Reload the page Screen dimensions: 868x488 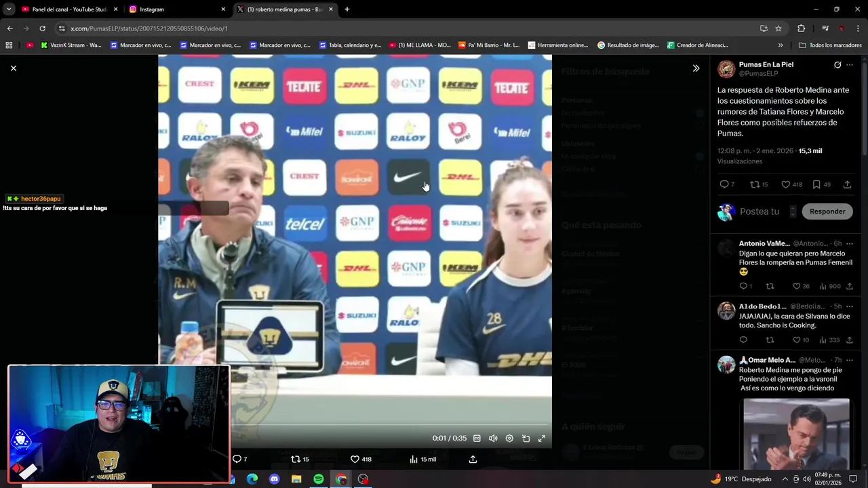point(42,28)
